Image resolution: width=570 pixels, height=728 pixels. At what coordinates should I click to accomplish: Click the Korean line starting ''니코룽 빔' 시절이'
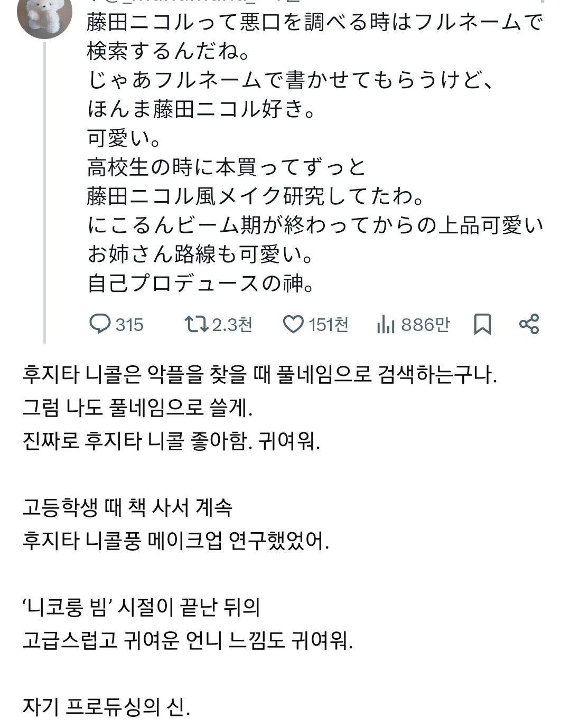[x=141, y=607]
